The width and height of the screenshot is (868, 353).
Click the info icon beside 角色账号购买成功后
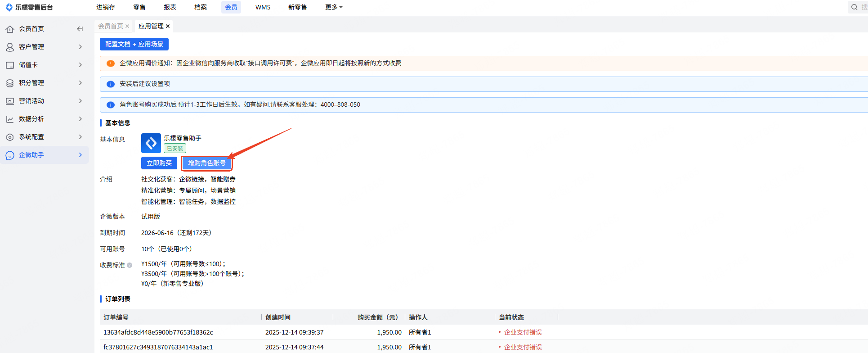point(110,105)
